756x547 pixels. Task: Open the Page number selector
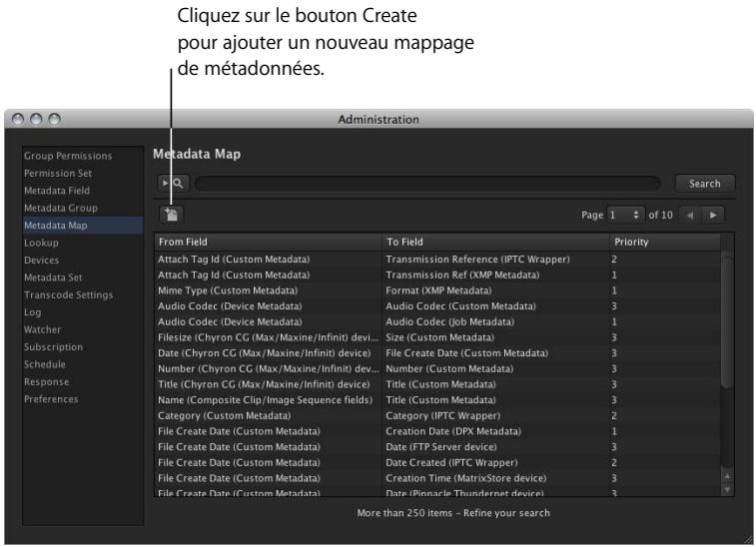[625, 215]
